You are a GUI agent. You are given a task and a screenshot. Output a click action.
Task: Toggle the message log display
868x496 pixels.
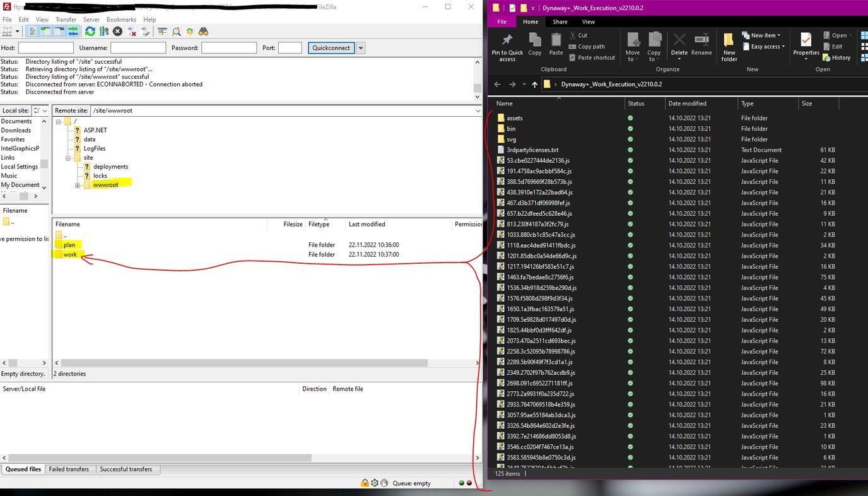[x=33, y=32]
